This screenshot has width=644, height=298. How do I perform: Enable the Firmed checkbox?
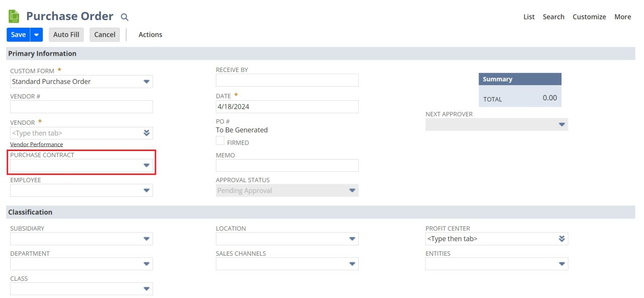(220, 140)
